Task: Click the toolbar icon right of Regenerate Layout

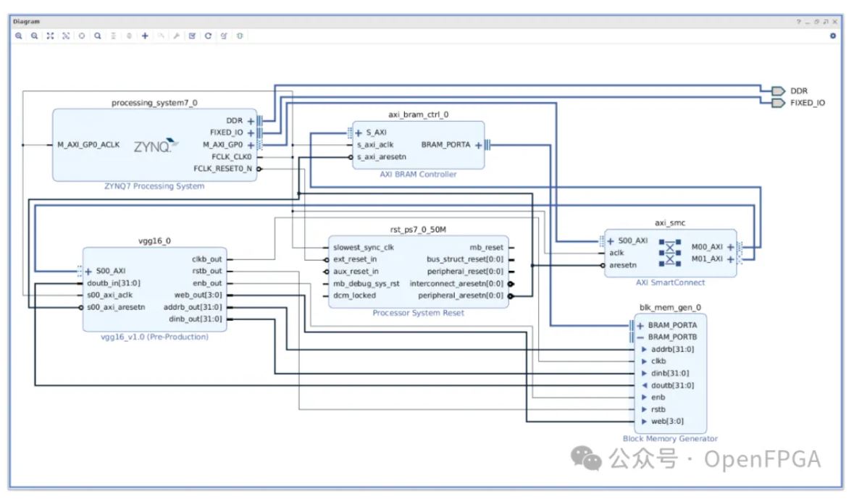Action: (224, 36)
